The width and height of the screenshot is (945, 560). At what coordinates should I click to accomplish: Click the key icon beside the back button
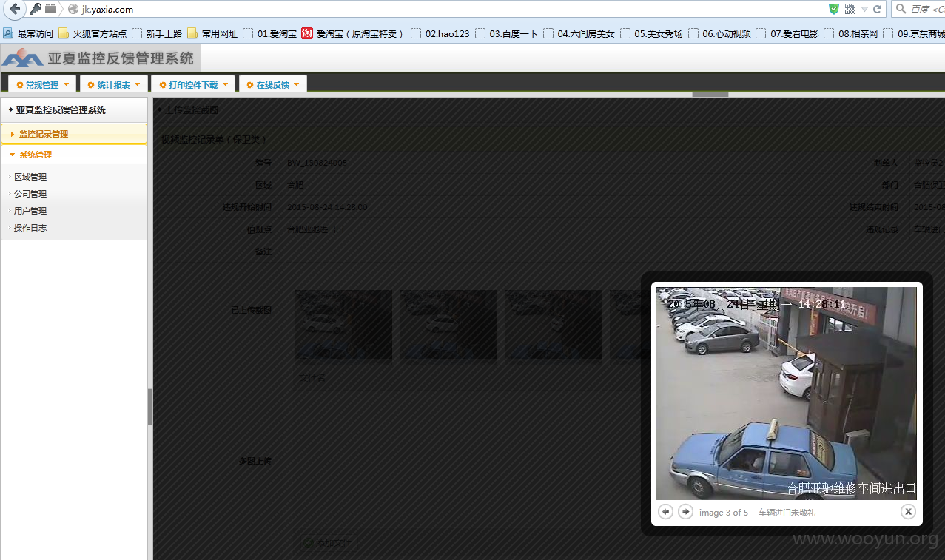[36, 9]
